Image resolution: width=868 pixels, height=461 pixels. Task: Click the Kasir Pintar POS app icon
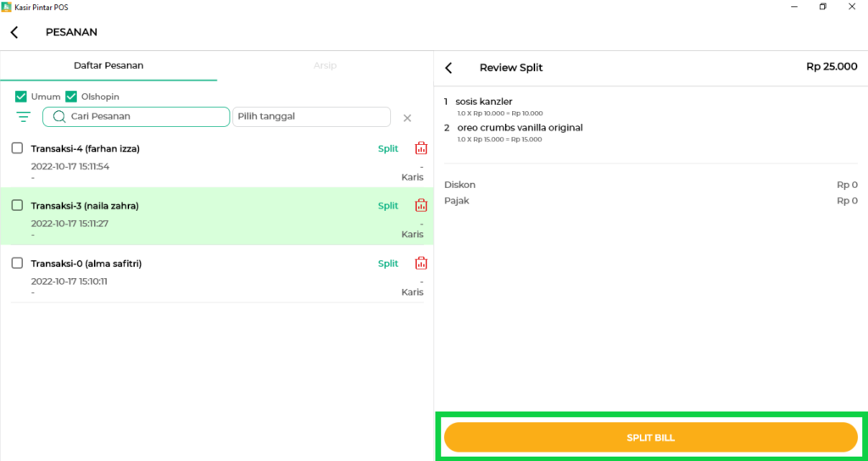coord(7,7)
